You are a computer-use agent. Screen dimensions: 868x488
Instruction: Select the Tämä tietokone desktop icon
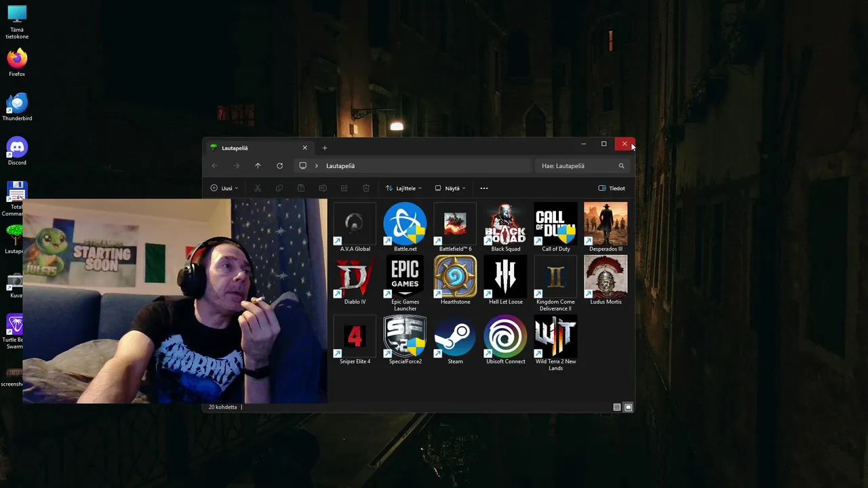(17, 22)
